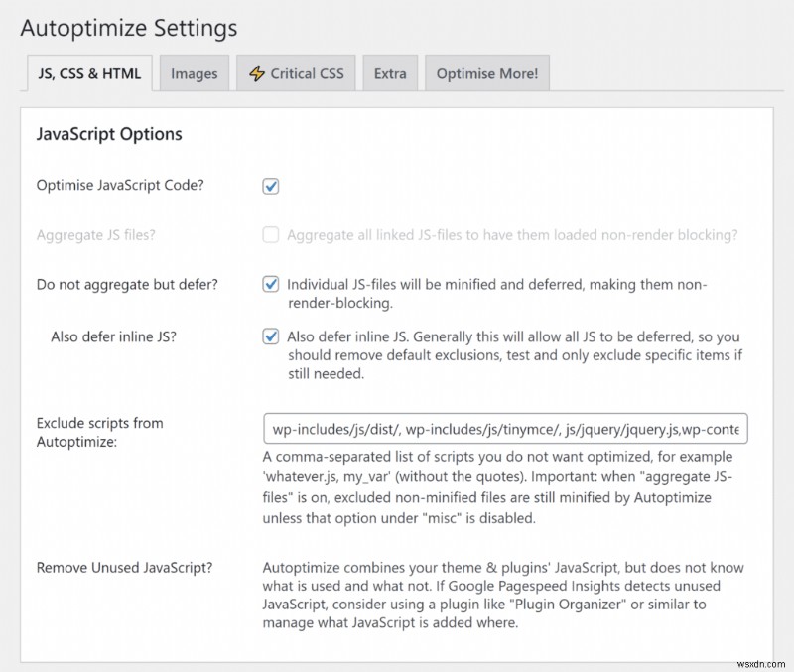Uncheck the Optimise JavaScript Code checkbox
Viewport: 794px width, 672px height.
[x=270, y=186]
